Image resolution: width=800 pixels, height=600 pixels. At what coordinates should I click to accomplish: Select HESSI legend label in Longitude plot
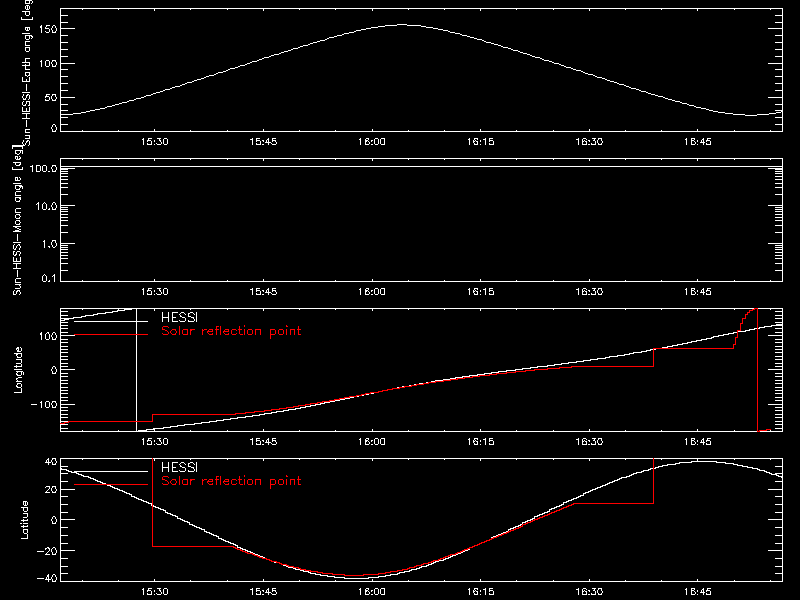pyautogui.click(x=179, y=317)
